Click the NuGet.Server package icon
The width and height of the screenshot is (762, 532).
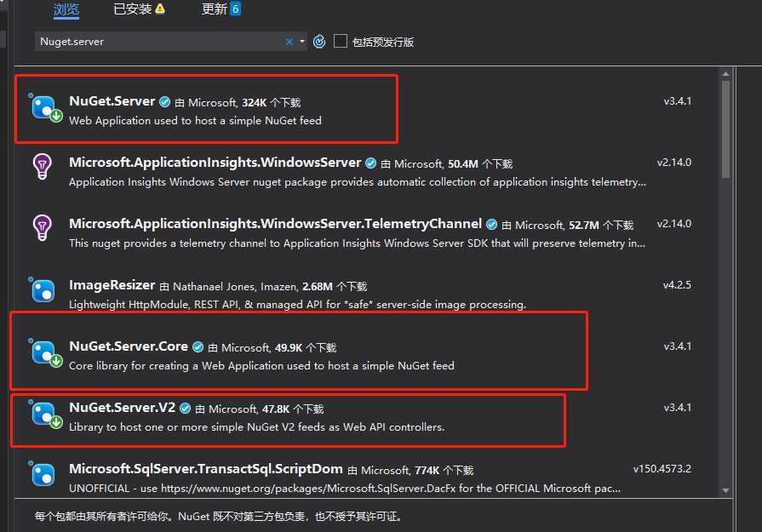pyautogui.click(x=45, y=108)
